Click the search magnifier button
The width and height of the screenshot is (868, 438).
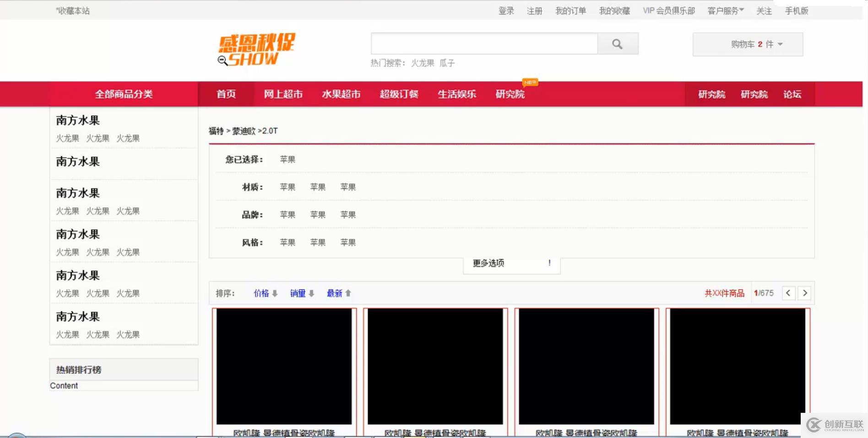[x=618, y=44]
